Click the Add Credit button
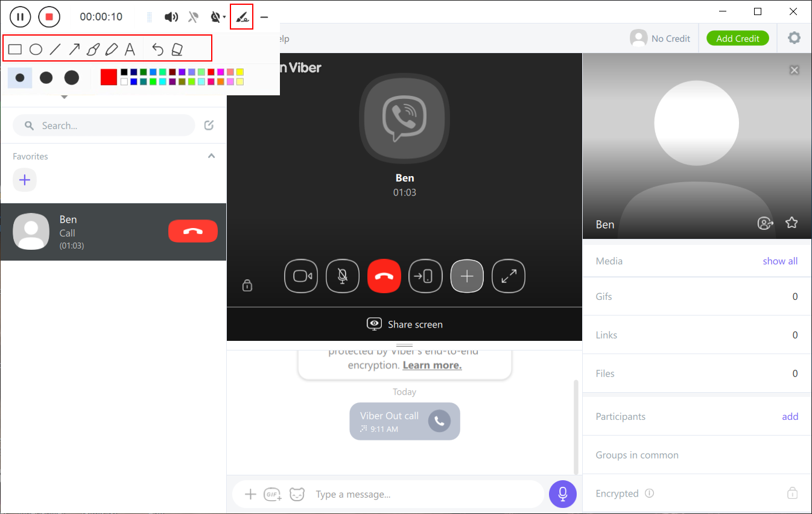 click(x=738, y=38)
